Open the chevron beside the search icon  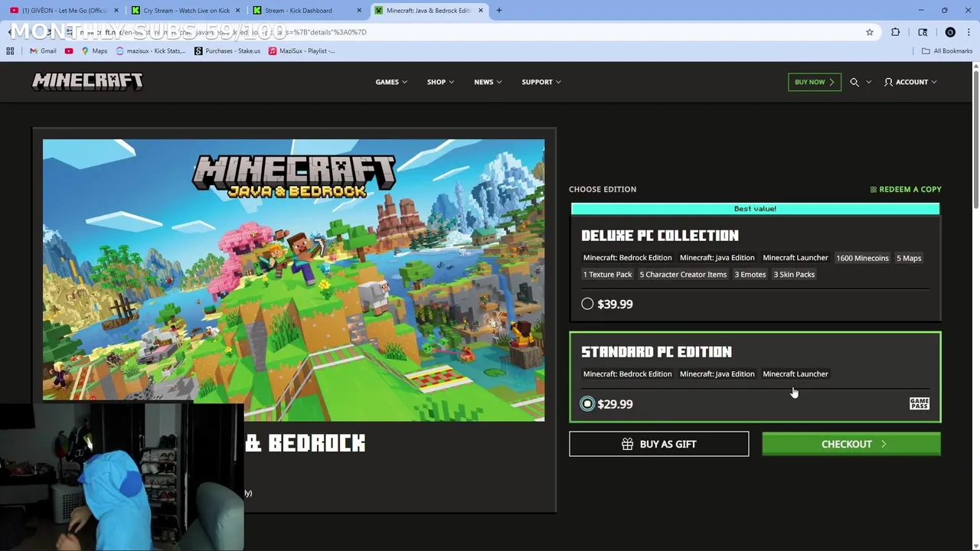[868, 82]
